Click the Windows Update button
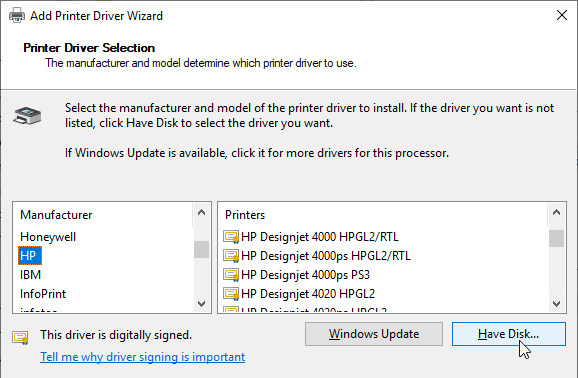The width and height of the screenshot is (578, 378). [374, 334]
